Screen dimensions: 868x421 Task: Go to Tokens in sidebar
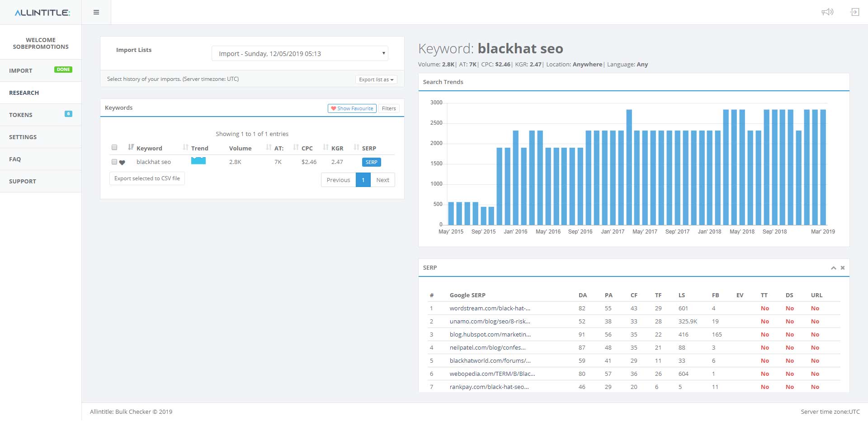[x=41, y=115]
